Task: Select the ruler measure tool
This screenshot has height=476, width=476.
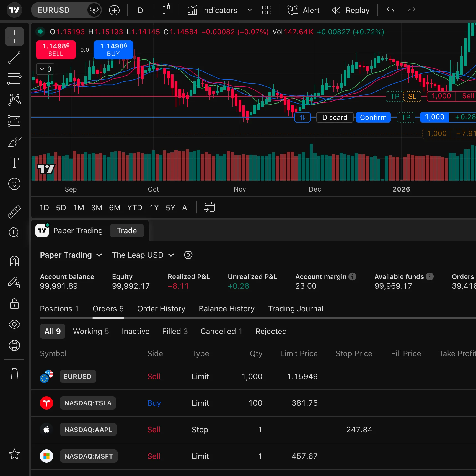Action: (14, 212)
